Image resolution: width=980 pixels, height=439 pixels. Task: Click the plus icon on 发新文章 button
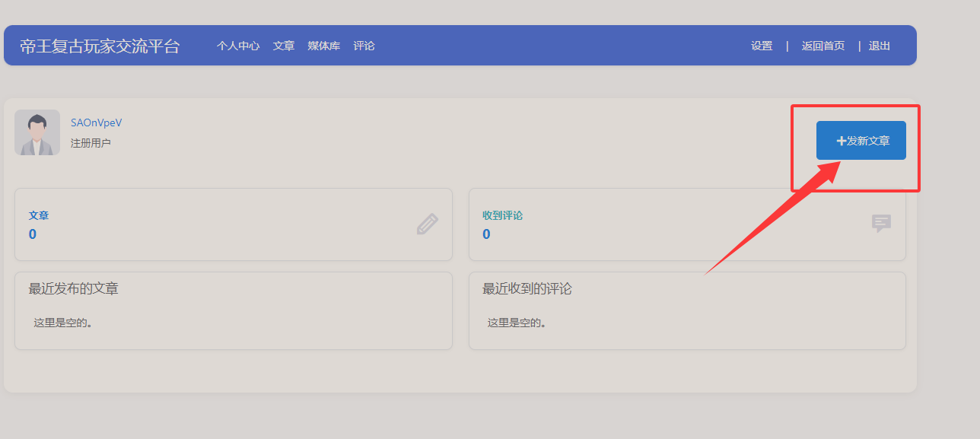841,141
